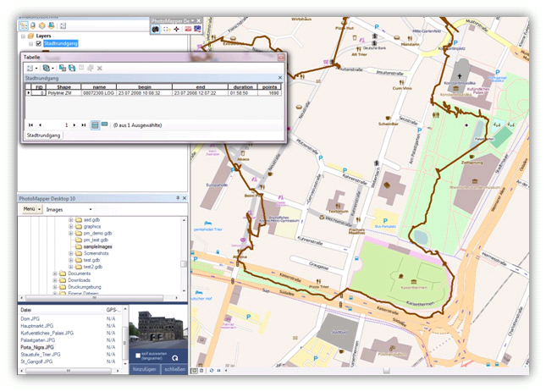Enable the exif auswerten checkbox
The image size is (546, 392).
click(x=138, y=356)
